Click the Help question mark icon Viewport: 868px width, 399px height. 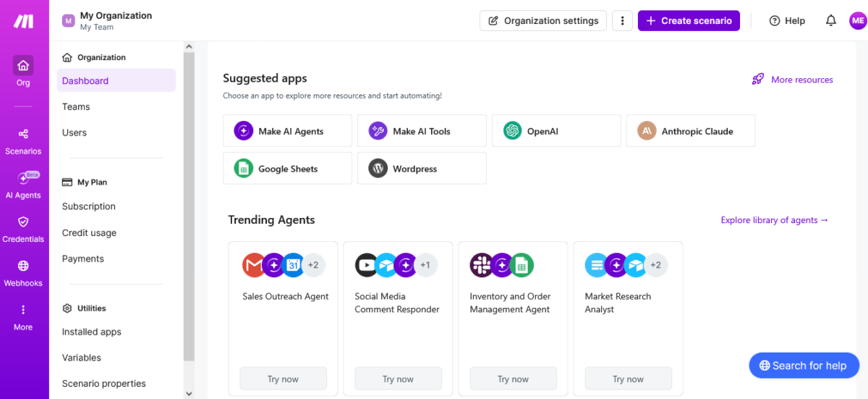[775, 21]
